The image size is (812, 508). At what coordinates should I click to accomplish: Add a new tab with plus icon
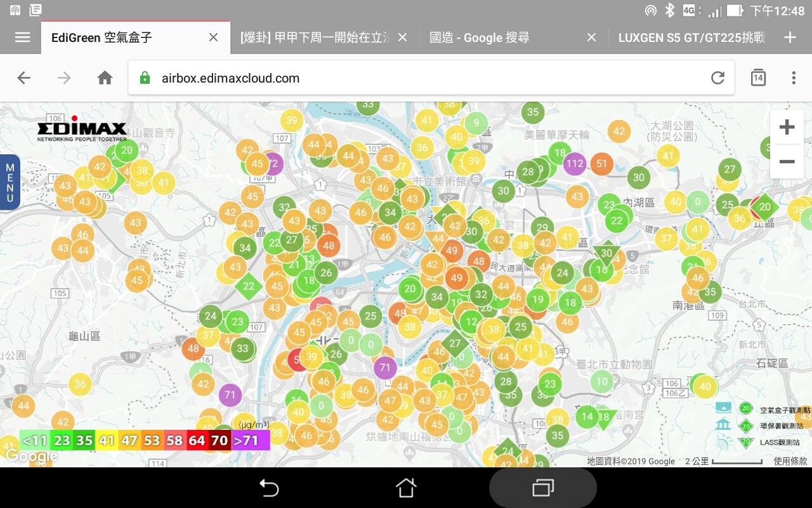pos(790,37)
